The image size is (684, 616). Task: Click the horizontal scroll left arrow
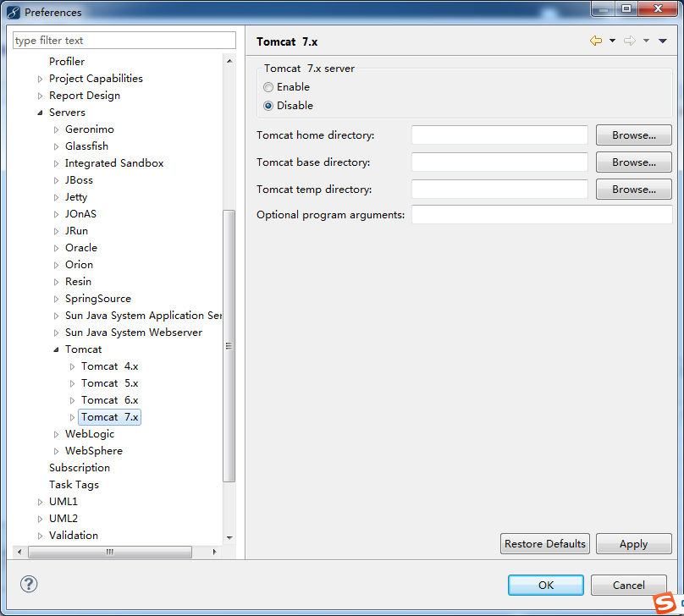pyautogui.click(x=19, y=552)
